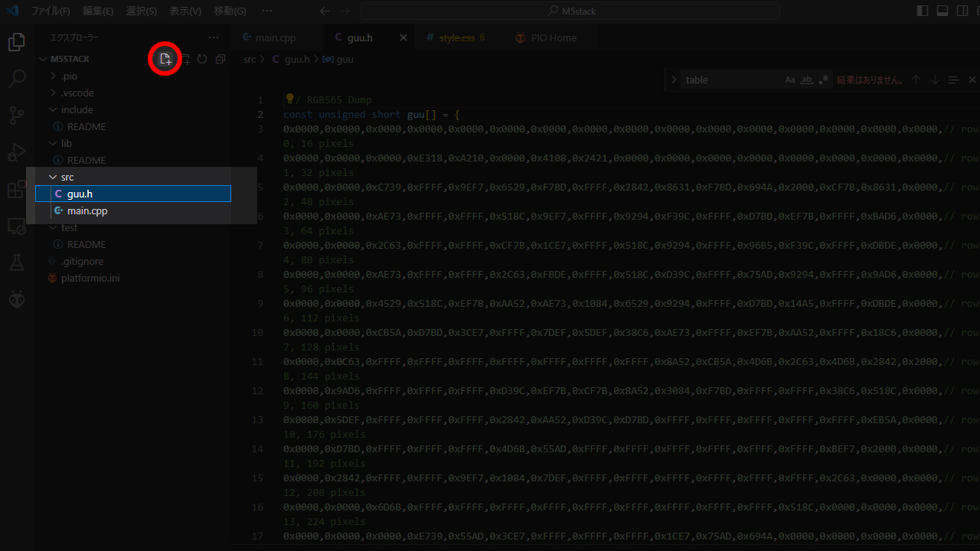Toggle Match Case in find widget
980x551 pixels.
click(x=790, y=80)
